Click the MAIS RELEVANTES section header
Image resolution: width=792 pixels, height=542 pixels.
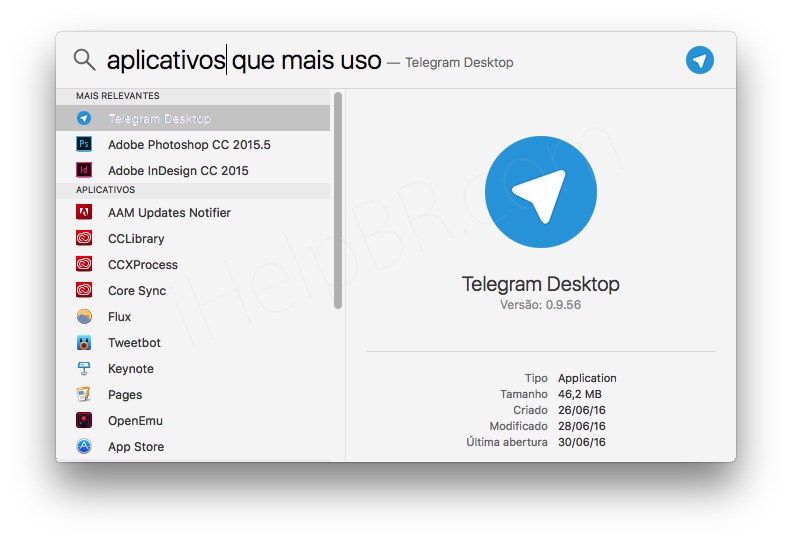tap(193, 95)
